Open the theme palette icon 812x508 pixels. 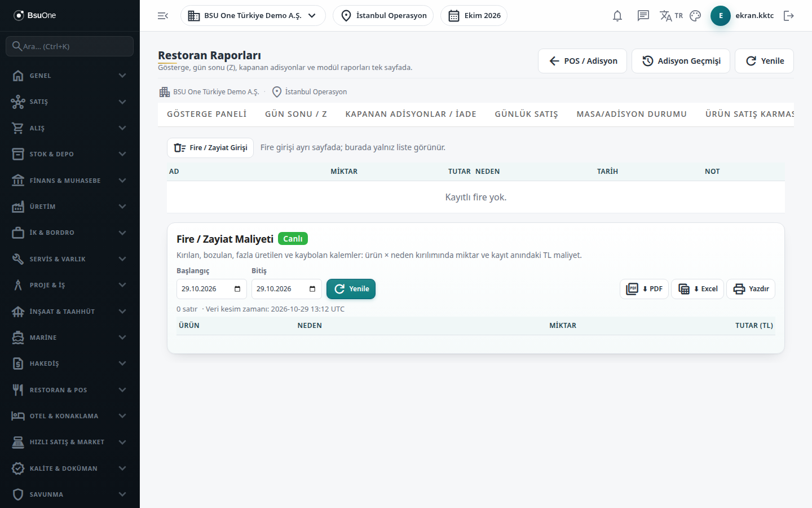pos(695,16)
